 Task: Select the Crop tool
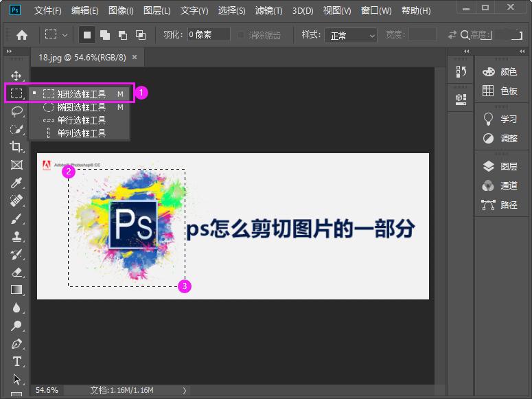tap(16, 147)
